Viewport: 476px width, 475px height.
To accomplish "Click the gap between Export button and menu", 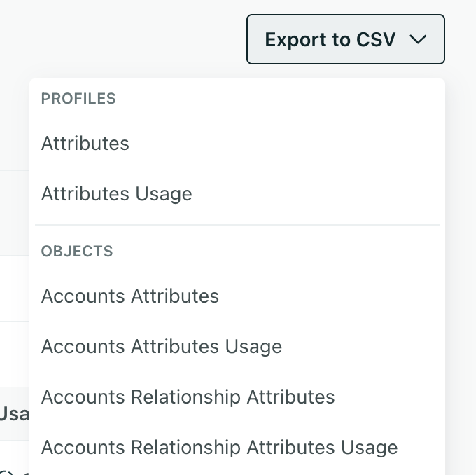I will (345, 71).
